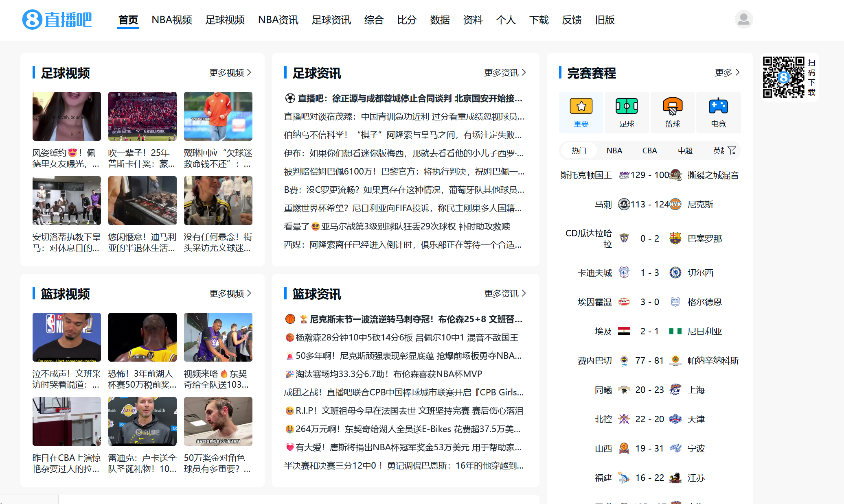Click the user avatar icon
The image size is (844, 504).
[743, 20]
